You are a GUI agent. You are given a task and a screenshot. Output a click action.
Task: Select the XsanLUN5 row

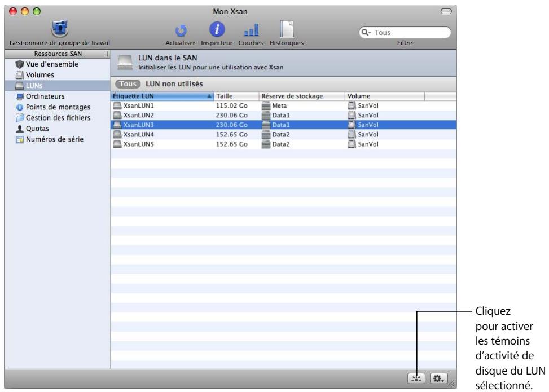click(x=283, y=144)
